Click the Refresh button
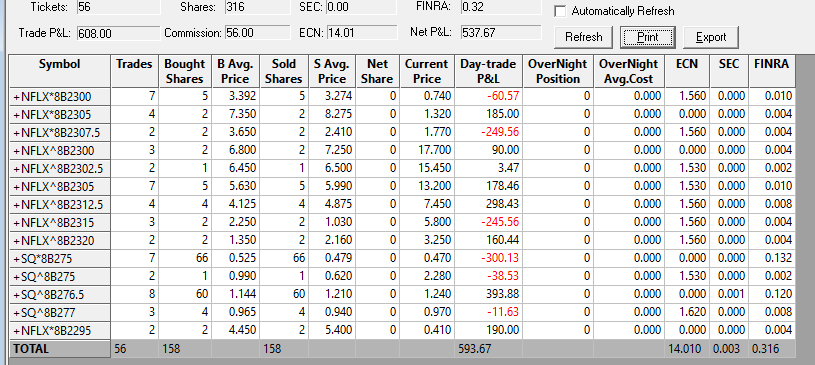Screen dimensions: 815x365 pyautogui.click(x=584, y=37)
